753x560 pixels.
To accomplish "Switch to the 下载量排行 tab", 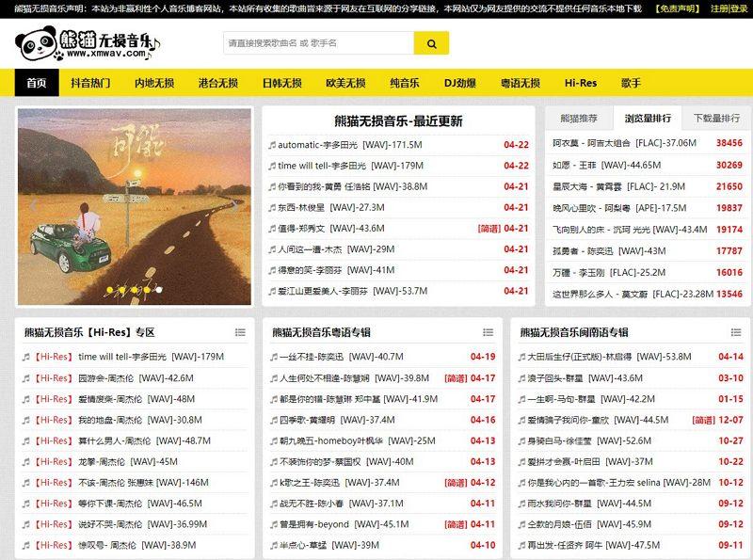I will (716, 119).
